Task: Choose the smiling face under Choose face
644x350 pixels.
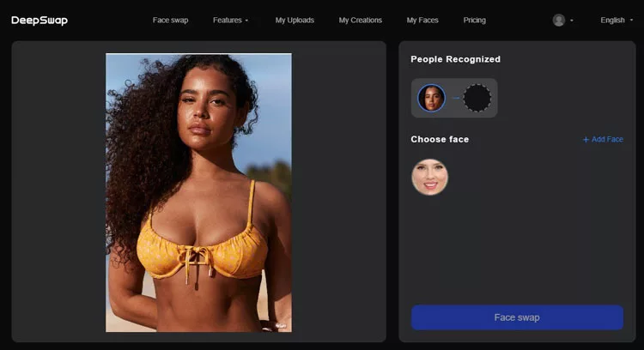Action: coord(429,177)
